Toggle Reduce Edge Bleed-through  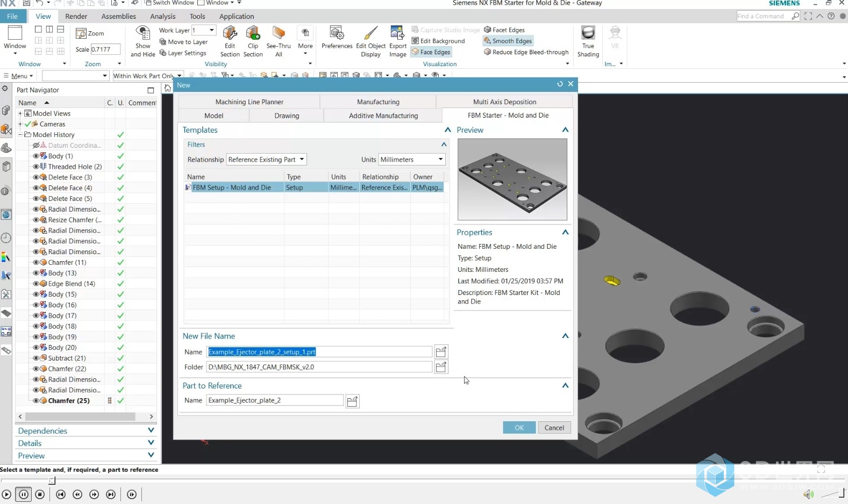[526, 52]
